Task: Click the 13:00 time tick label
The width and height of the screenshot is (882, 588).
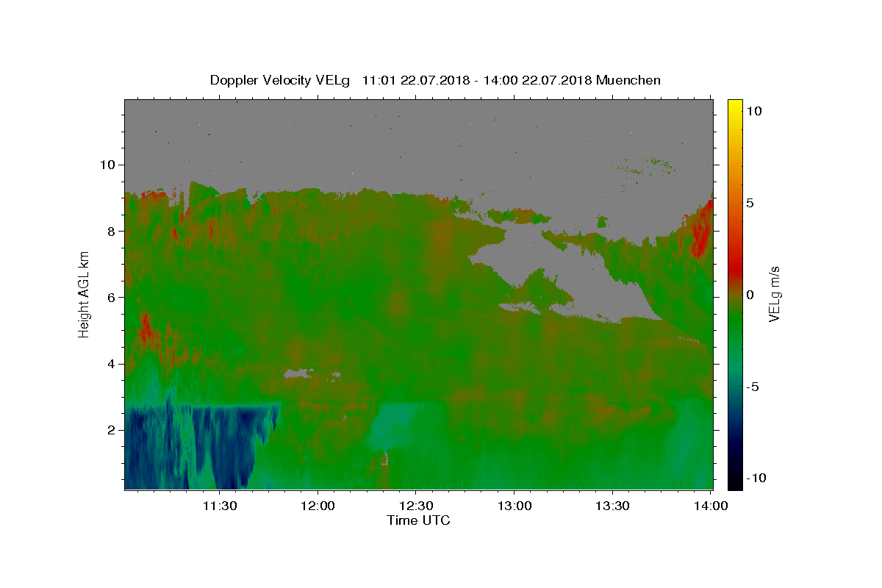Action: (514, 506)
